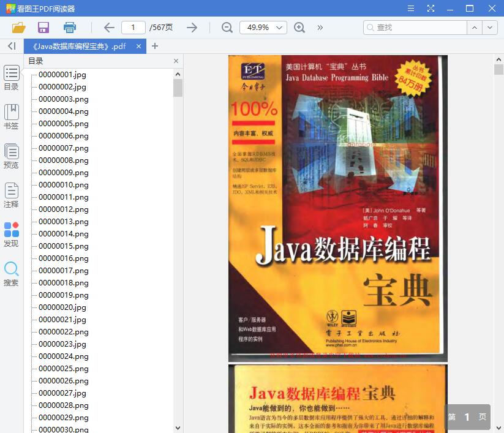Close the Java数据库编程宝典 pdf tab
This screenshot has height=433, width=504.
tap(138, 47)
